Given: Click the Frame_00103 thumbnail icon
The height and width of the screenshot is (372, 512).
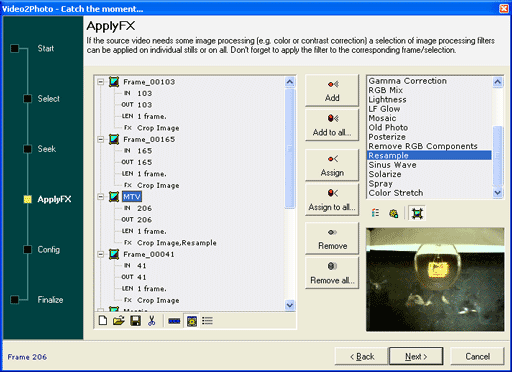Looking at the screenshot, I should 114,82.
